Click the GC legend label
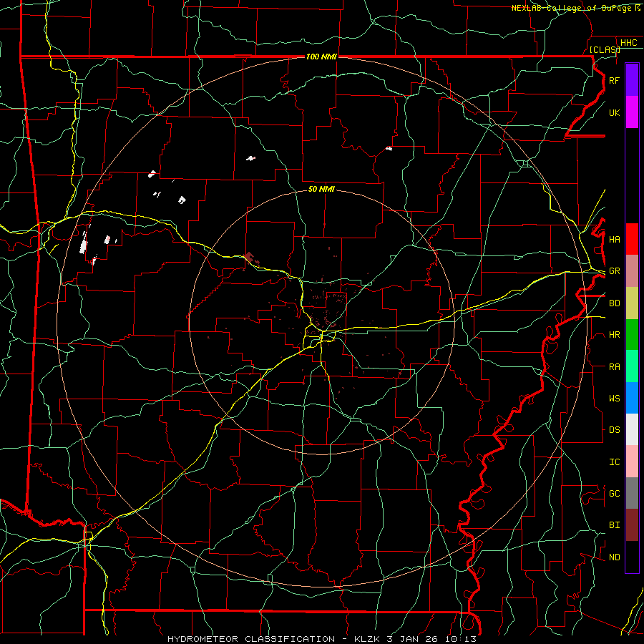Screen dimensions: 644x644 [x=614, y=494]
